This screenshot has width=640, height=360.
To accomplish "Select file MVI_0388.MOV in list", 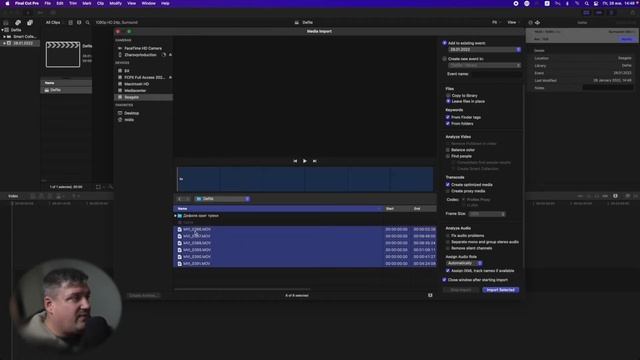I will [305, 243].
